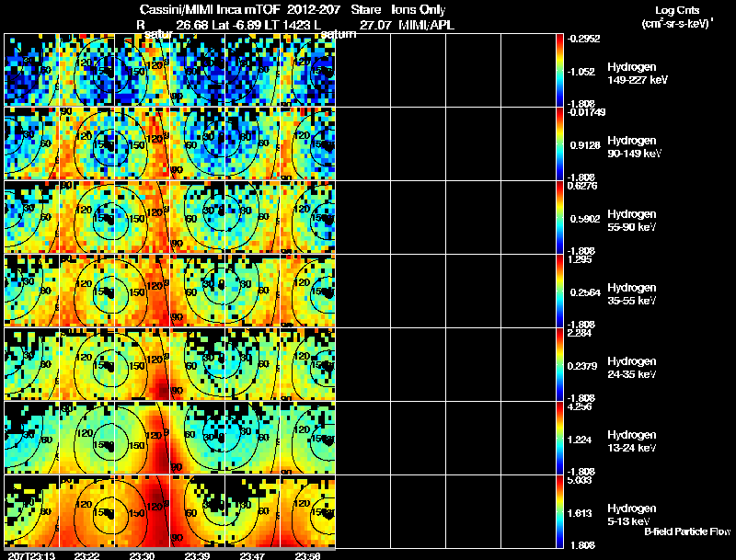Click the 23:39 time axis label

point(197,555)
